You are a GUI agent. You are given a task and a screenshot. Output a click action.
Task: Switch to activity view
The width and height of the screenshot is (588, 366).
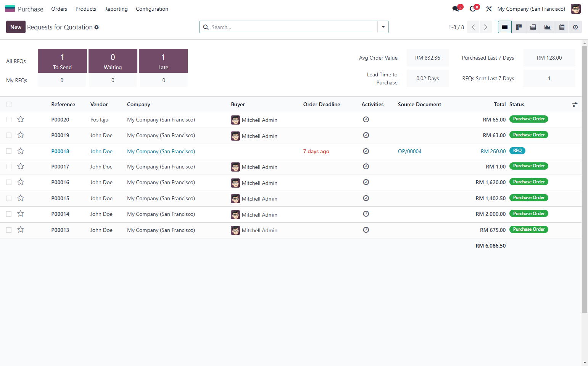coord(575,27)
